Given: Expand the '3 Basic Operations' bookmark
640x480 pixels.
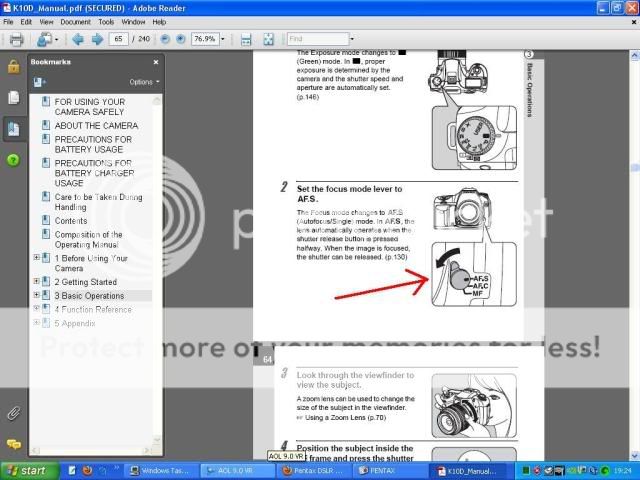Looking at the screenshot, I should [37, 296].
